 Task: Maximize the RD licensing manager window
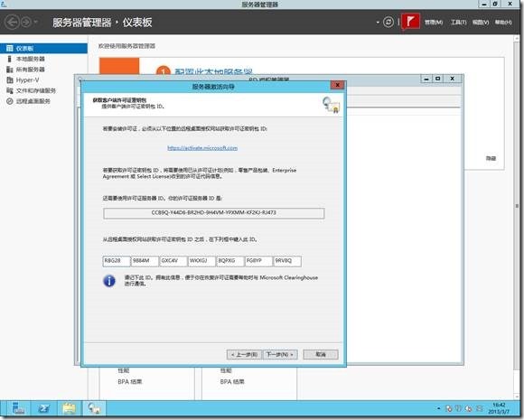(437, 79)
